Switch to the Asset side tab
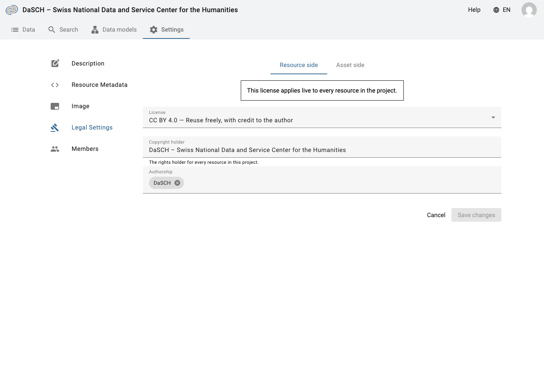Viewport: 544px width, 392px height. pos(350,65)
